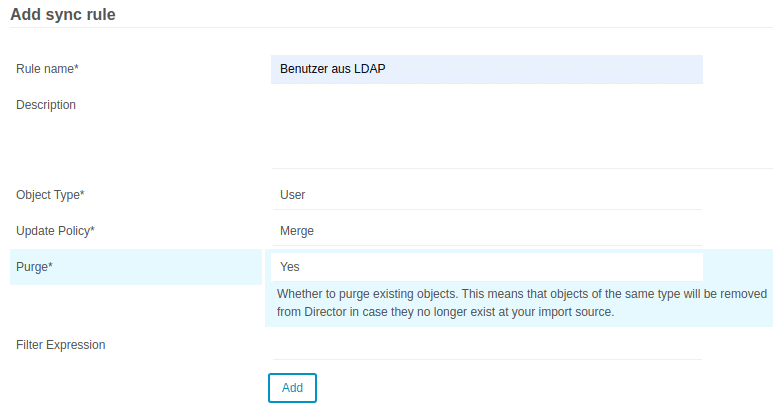Click the 'Update Policy*' label
773x407 pixels.
click(x=55, y=231)
